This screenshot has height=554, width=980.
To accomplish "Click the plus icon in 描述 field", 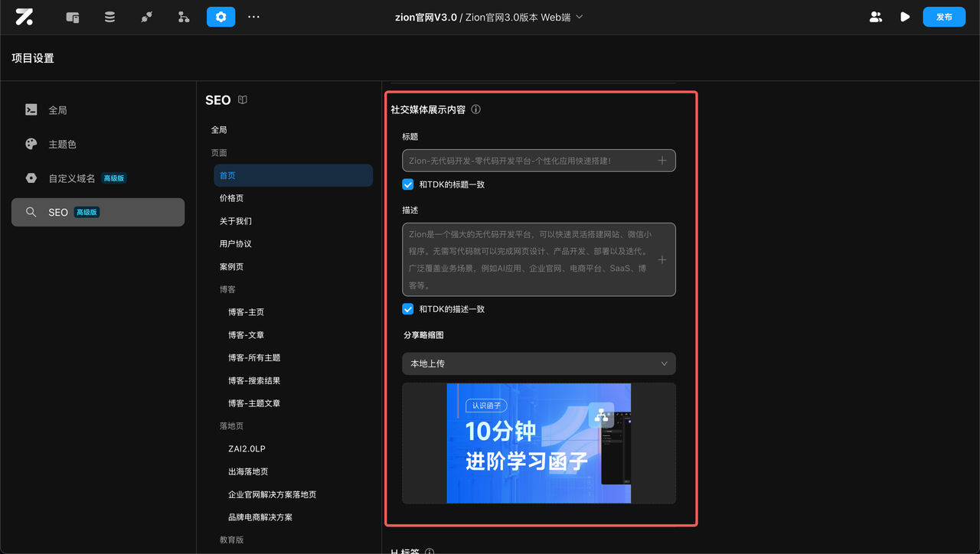I will (662, 260).
